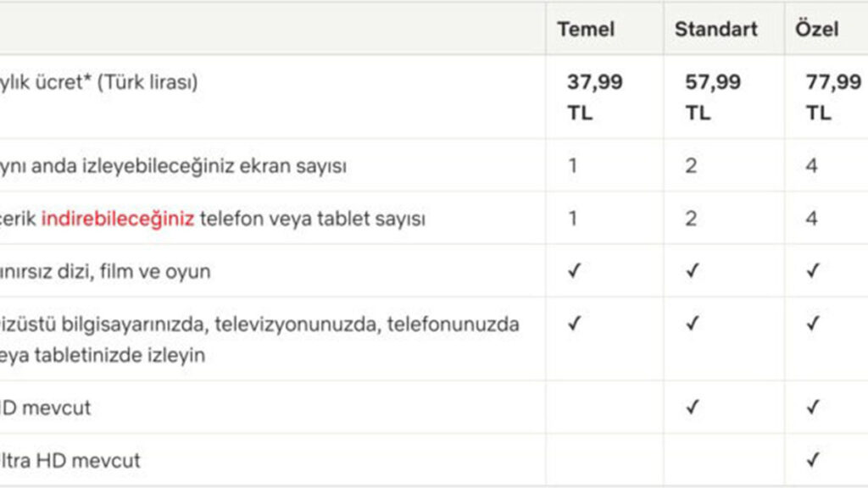Click the Özel screen count of 4
Image resolution: width=868 pixels, height=488 pixels.
click(x=811, y=165)
